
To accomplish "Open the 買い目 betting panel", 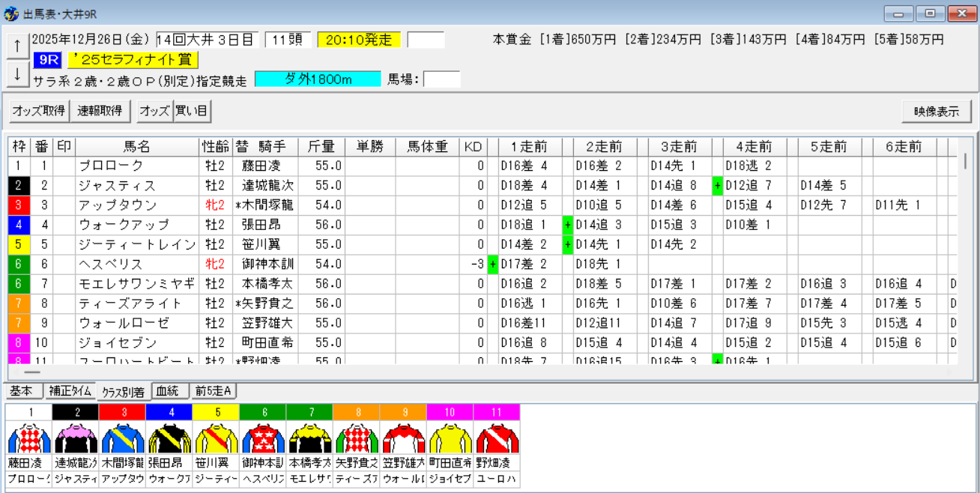I will point(192,111).
